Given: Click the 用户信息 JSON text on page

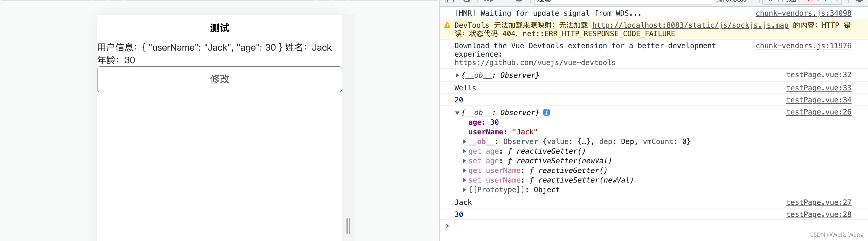Looking at the screenshot, I should click(x=190, y=47).
